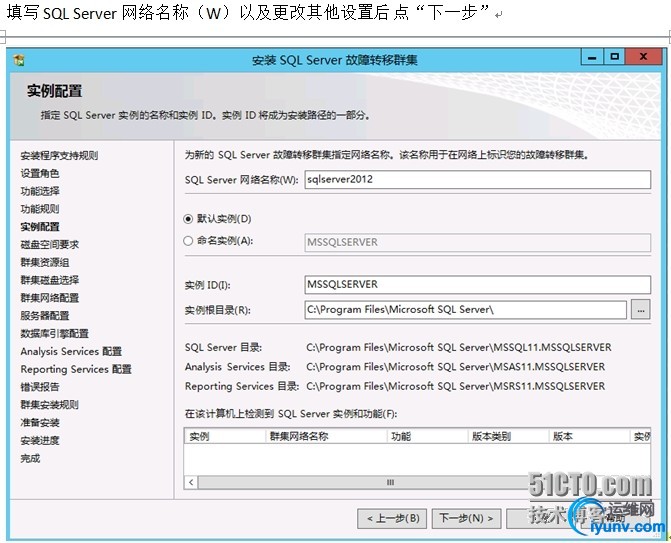Click the 下一步(N) next button

466,519
